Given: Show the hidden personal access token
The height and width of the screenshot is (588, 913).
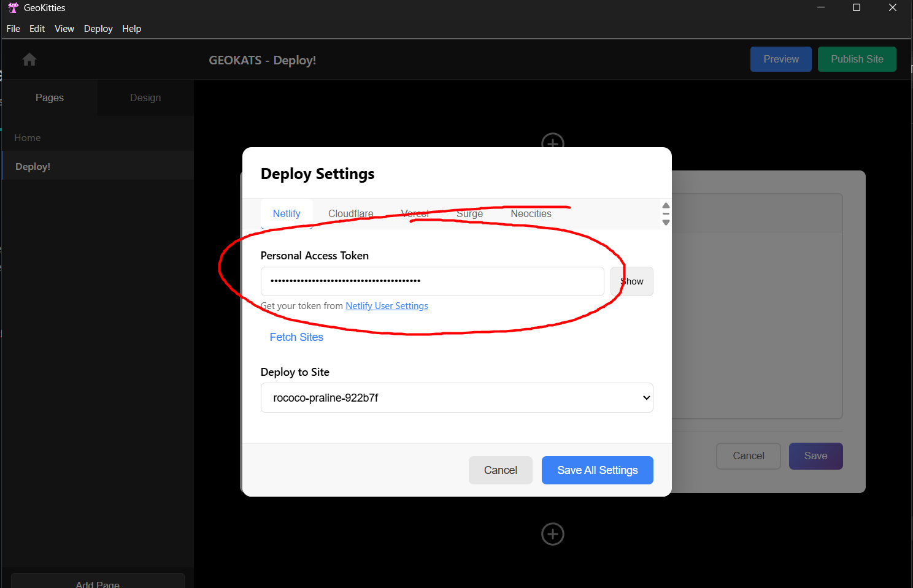Looking at the screenshot, I should tap(631, 281).
